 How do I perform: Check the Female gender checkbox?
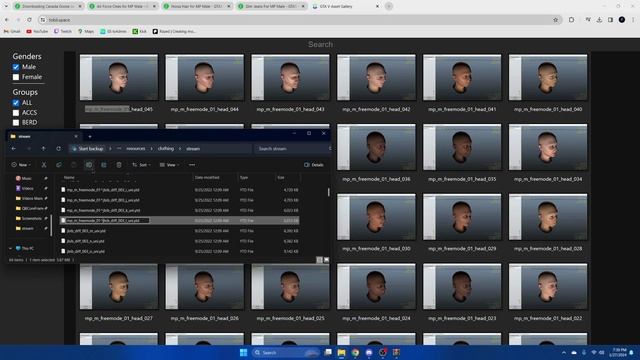(16, 77)
